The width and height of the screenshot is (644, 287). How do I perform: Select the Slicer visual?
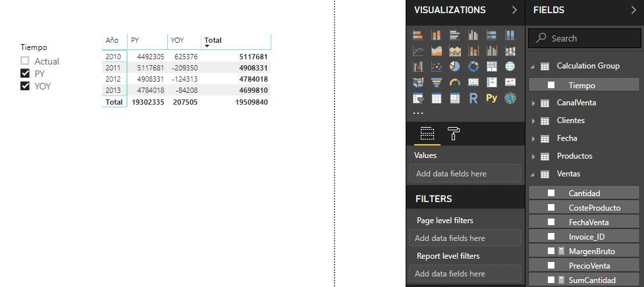[x=418, y=99]
